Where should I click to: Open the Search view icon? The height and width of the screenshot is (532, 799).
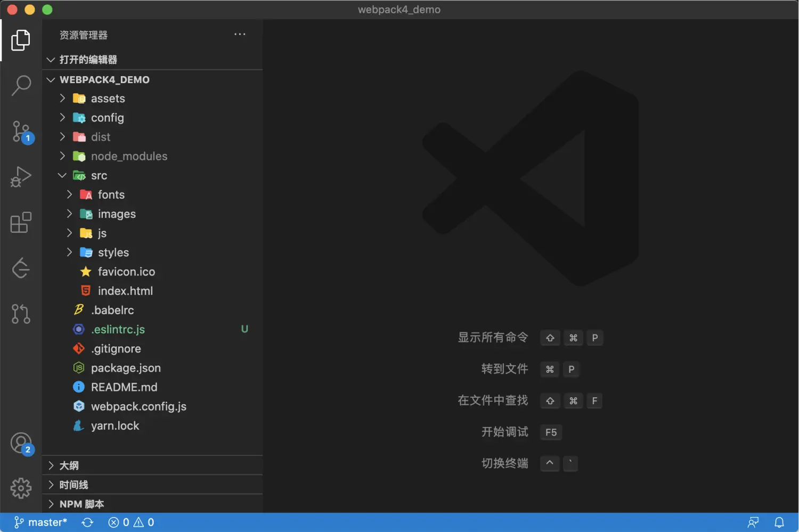pyautogui.click(x=21, y=85)
